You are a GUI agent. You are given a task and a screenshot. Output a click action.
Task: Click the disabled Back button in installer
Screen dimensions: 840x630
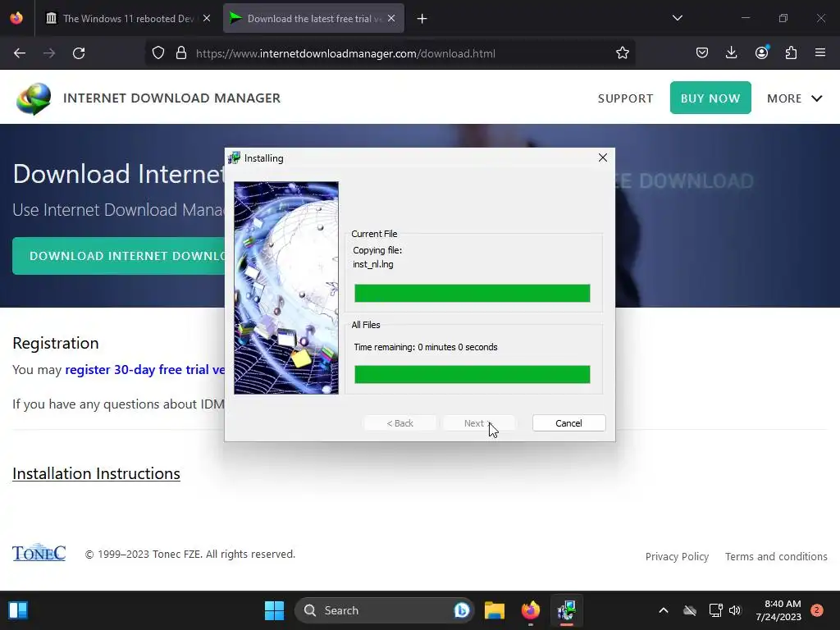400,423
